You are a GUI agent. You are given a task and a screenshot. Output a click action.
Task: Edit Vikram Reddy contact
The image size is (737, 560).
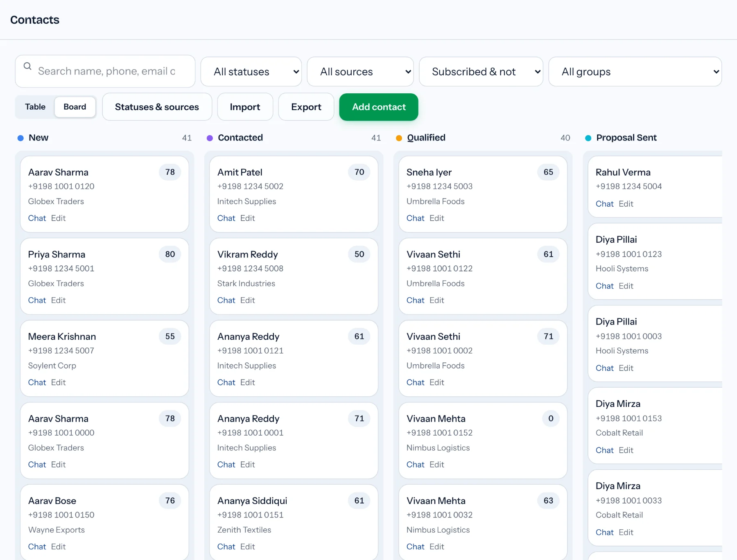247,300
